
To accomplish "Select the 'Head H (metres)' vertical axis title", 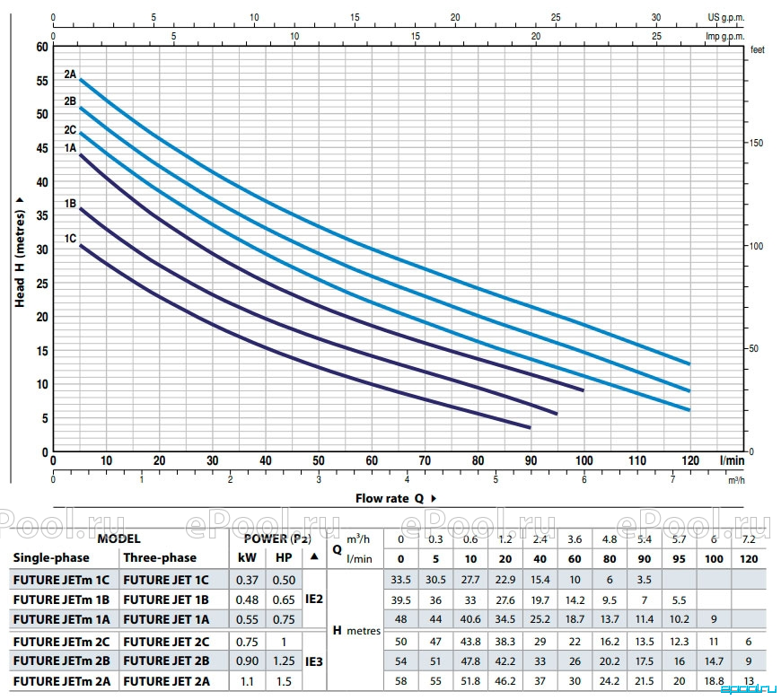I will point(20,252).
